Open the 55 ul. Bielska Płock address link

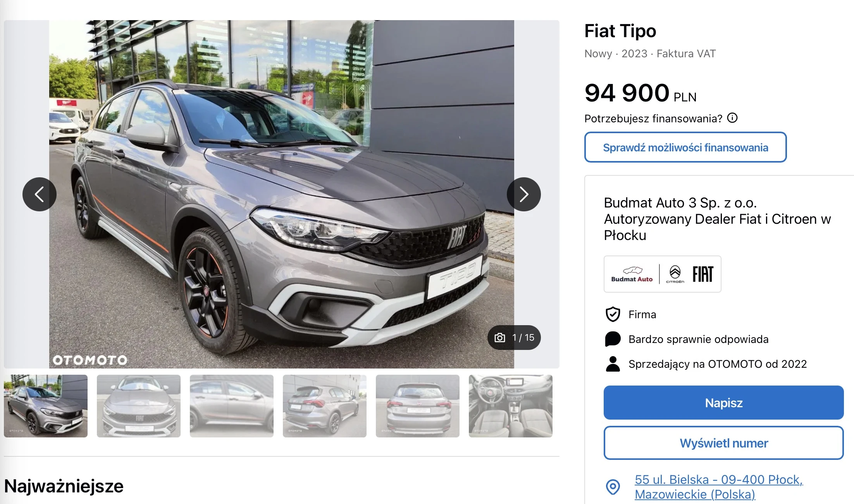pos(719,487)
